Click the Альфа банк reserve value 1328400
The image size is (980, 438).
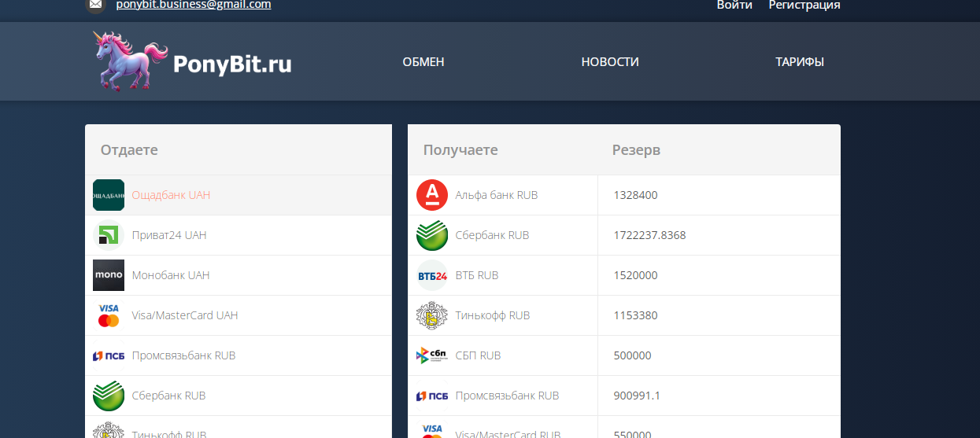(x=635, y=195)
